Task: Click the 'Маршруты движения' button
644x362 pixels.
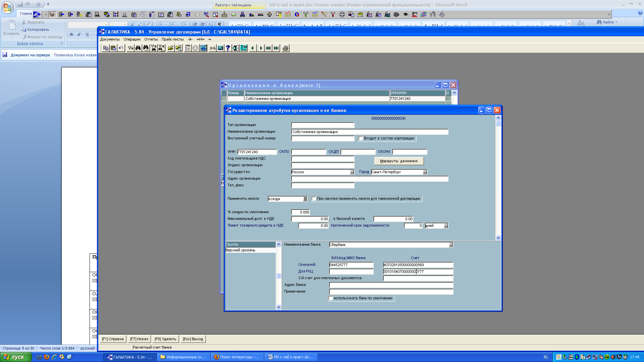Action: 399,161
